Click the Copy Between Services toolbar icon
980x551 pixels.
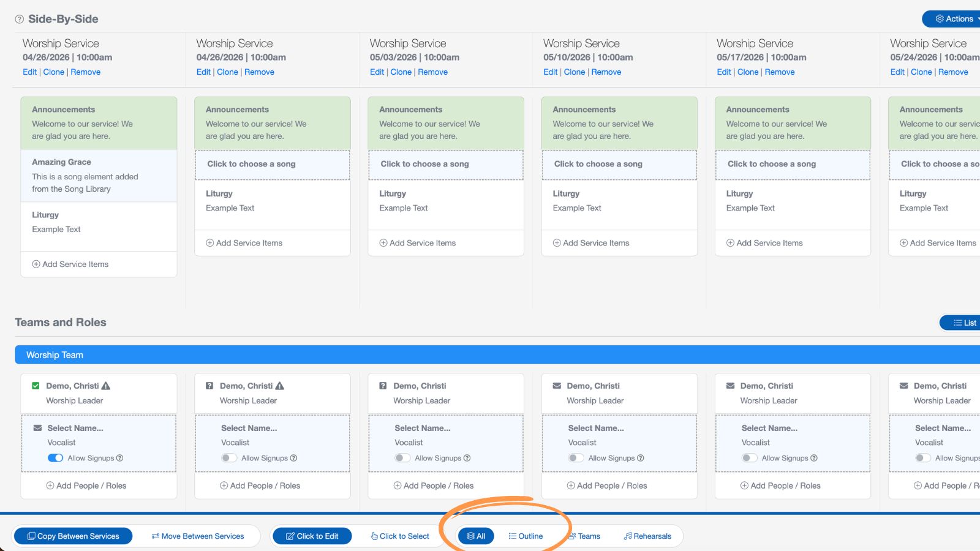coord(30,536)
